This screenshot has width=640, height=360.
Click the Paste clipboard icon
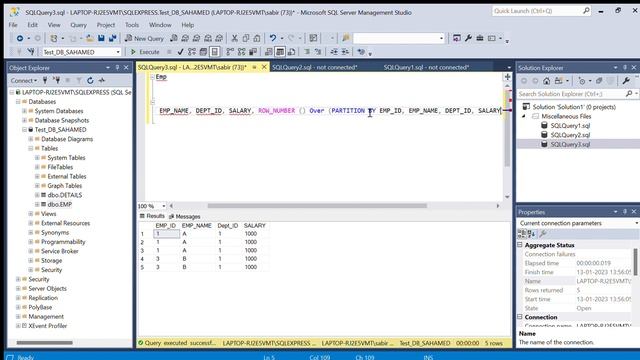tap(257, 38)
